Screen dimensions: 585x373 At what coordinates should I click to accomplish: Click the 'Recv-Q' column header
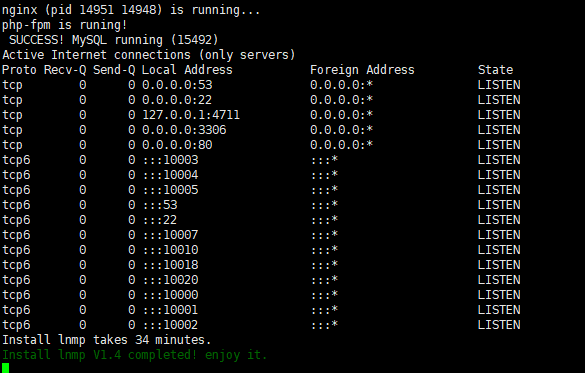pyautogui.click(x=65, y=70)
